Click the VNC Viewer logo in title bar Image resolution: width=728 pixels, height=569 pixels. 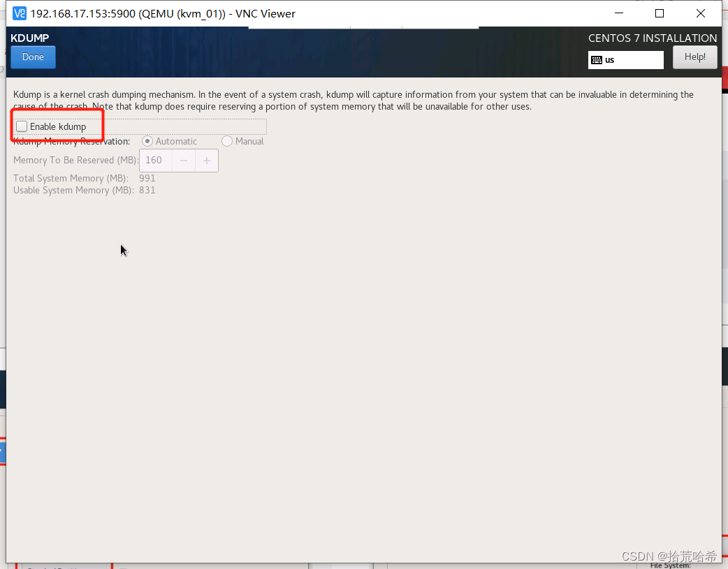pyautogui.click(x=20, y=13)
